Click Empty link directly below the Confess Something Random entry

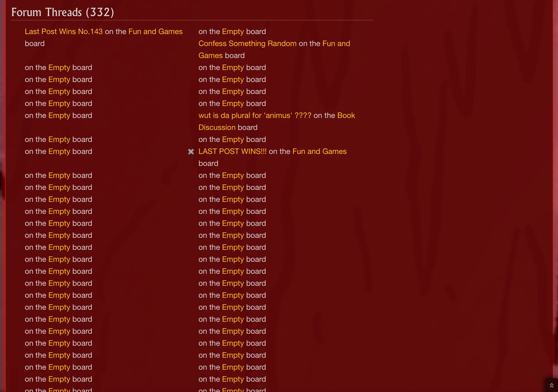coord(233,68)
